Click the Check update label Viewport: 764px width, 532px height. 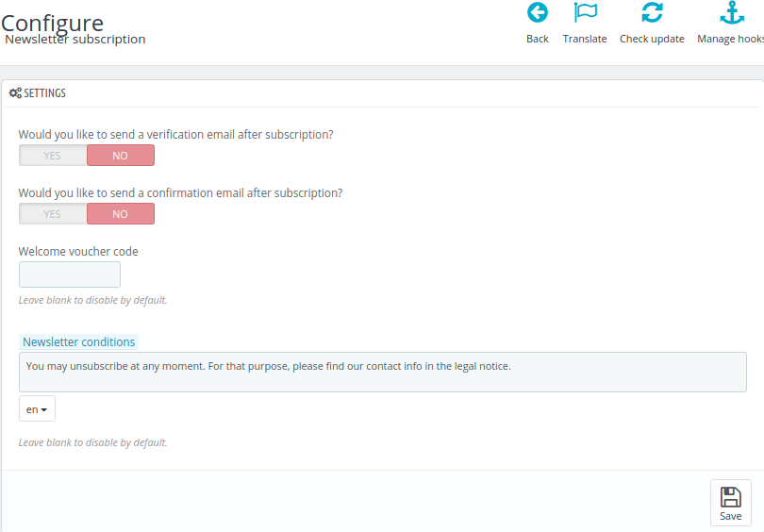click(x=652, y=39)
